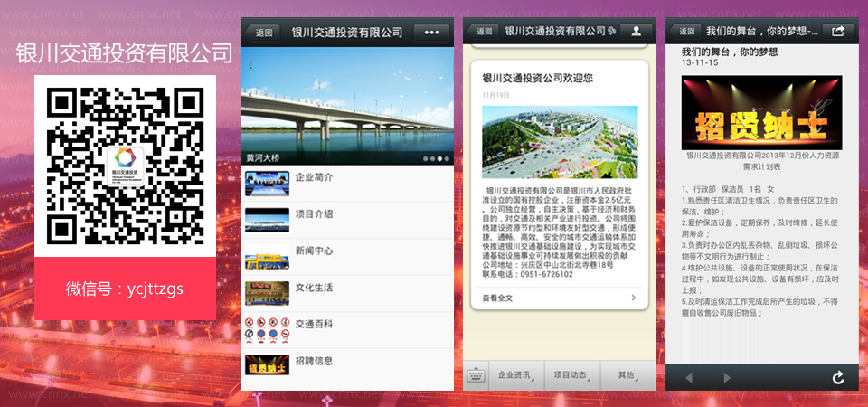The image size is (868, 407).
Task: Tap the share icon in article screen
Action: coord(838,32)
